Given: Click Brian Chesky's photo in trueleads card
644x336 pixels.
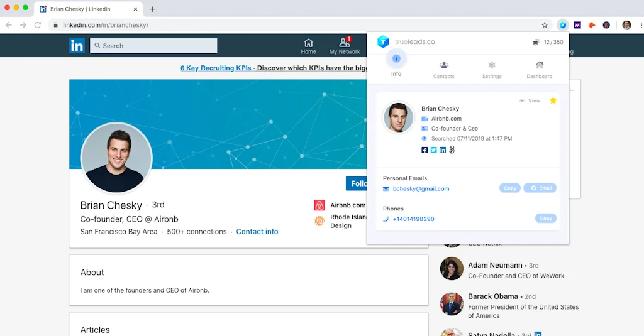Looking at the screenshot, I should pos(398,117).
